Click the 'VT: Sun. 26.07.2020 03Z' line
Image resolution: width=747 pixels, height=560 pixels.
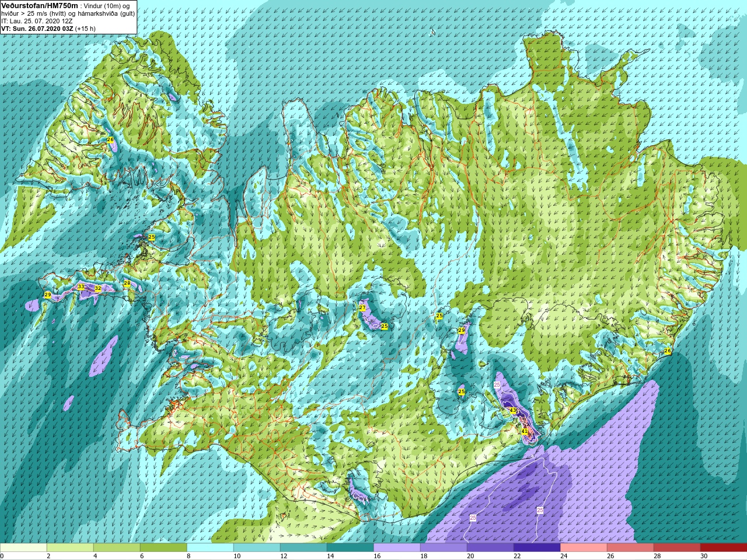click(37, 28)
